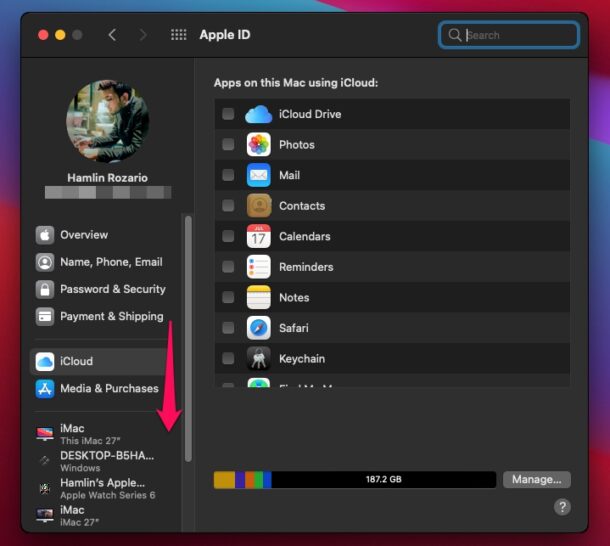Viewport: 610px width, 546px height.
Task: Click the "Apple ID" window title
Action: pos(225,35)
